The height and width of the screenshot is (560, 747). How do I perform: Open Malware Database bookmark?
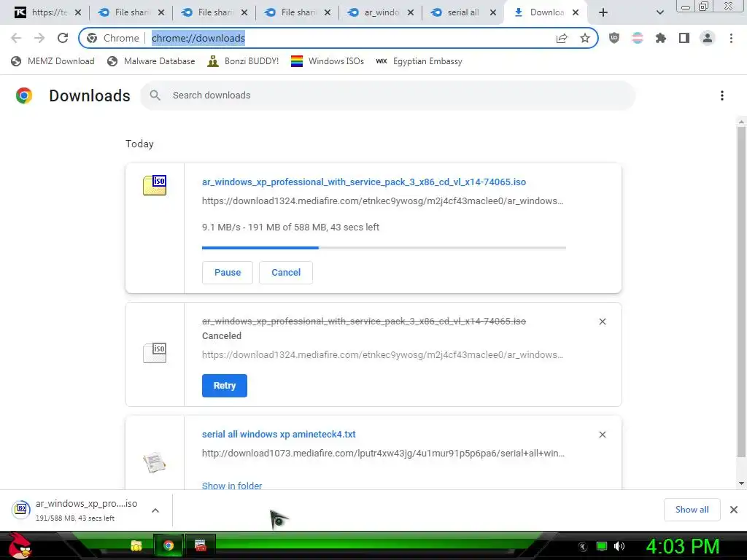(x=152, y=61)
